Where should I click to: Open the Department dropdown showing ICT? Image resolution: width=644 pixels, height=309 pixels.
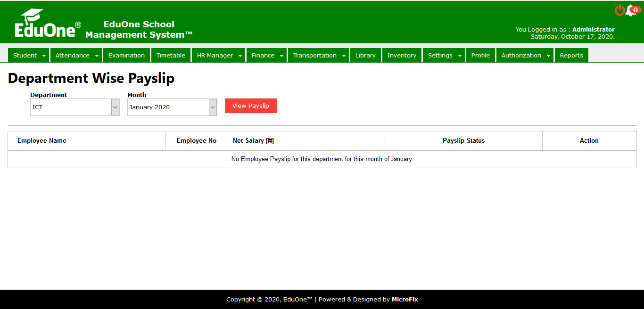click(74, 107)
